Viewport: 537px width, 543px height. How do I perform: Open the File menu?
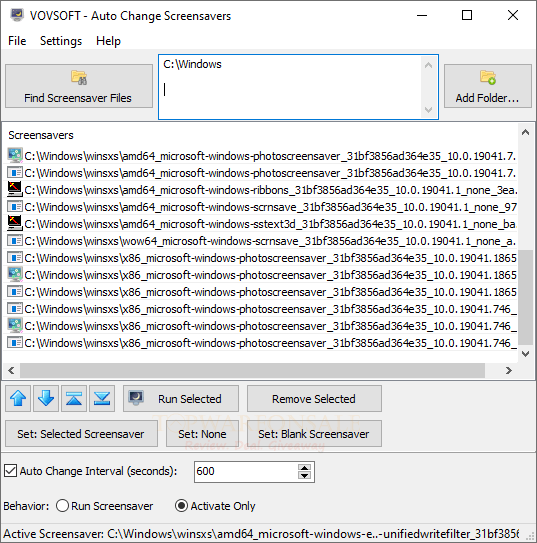pos(17,41)
